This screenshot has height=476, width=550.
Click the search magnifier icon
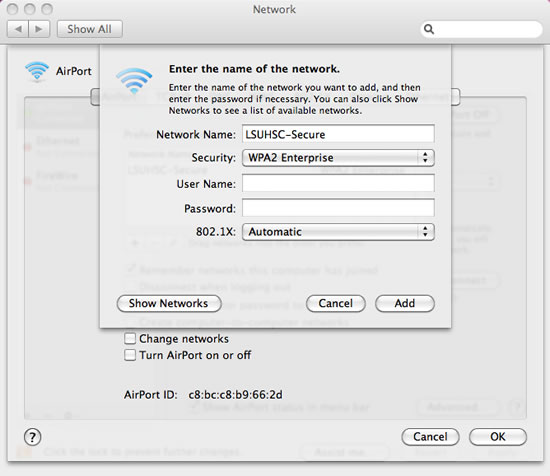pyautogui.click(x=429, y=29)
